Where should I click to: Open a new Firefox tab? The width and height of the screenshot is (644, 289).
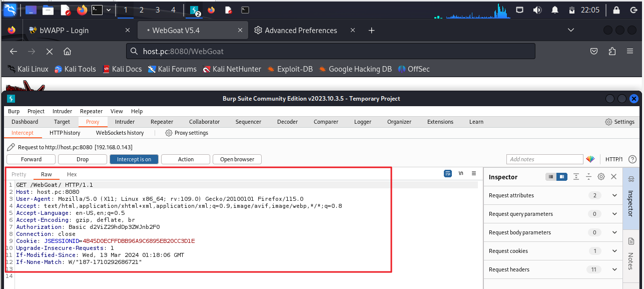click(371, 30)
